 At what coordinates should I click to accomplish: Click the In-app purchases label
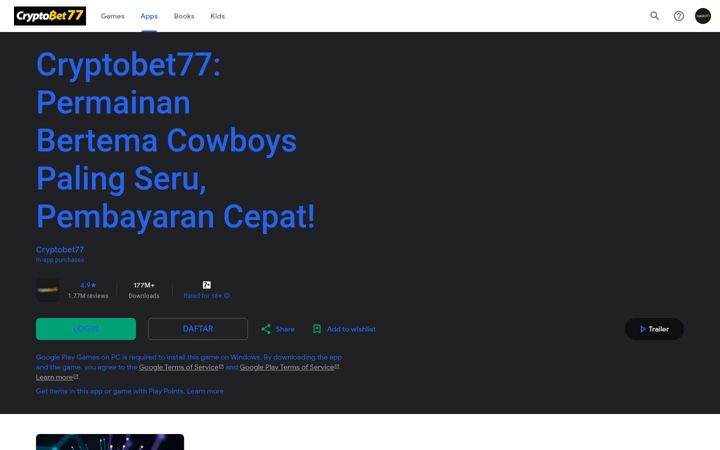pyautogui.click(x=60, y=260)
